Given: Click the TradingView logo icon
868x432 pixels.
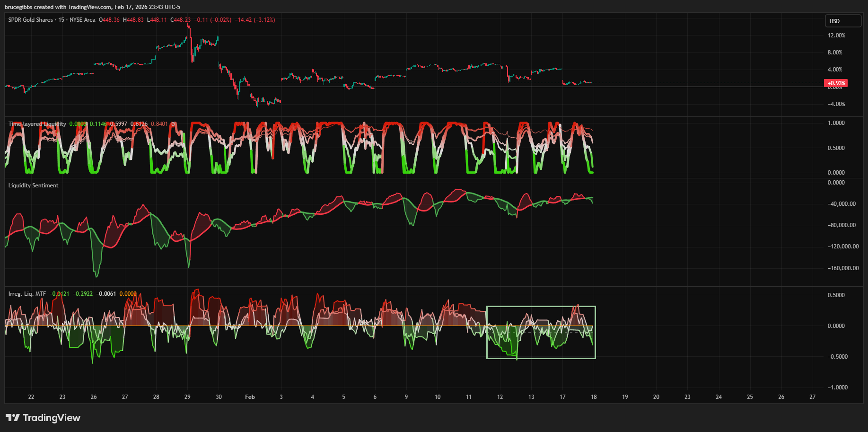Looking at the screenshot, I should click(x=13, y=418).
